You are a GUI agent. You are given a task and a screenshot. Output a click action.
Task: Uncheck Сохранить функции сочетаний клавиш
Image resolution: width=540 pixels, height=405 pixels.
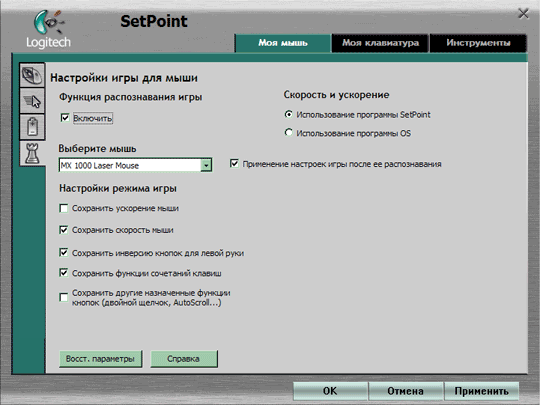pos(64,273)
